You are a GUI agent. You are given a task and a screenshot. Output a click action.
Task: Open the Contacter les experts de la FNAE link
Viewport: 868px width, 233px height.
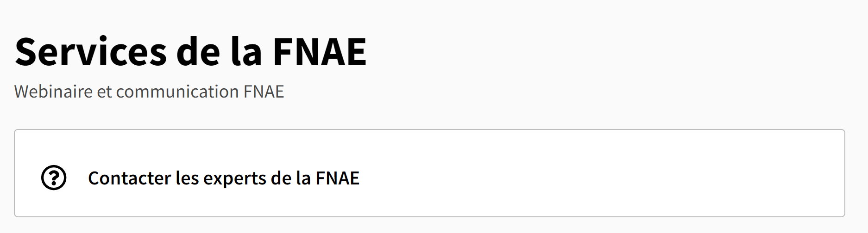tap(223, 178)
